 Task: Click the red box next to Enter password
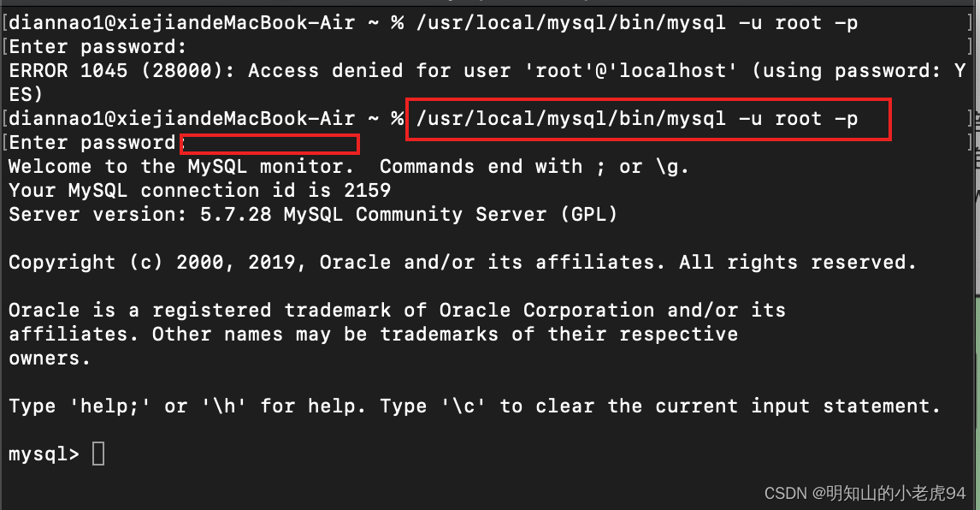tap(269, 143)
